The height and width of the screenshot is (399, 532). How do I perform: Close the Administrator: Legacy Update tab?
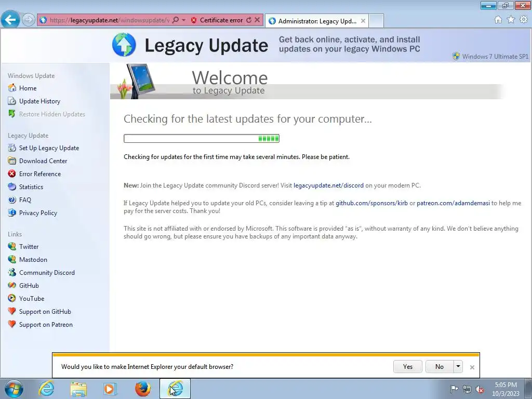[363, 21]
